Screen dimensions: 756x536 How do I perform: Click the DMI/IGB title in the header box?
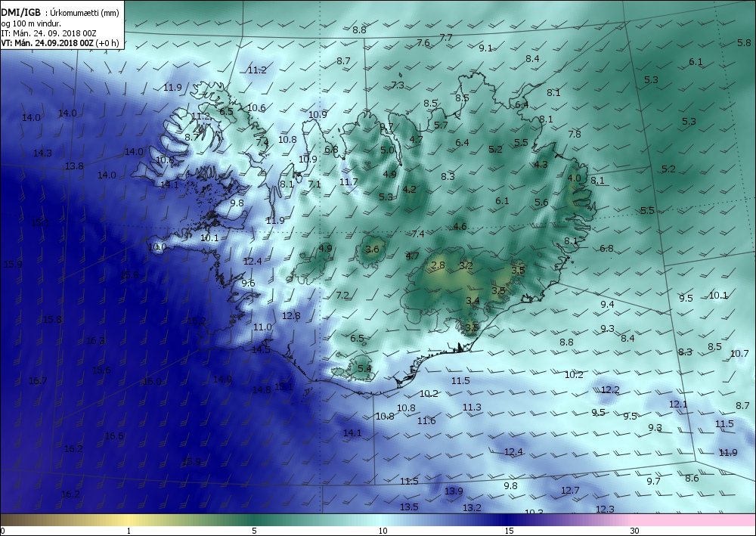click(x=20, y=13)
